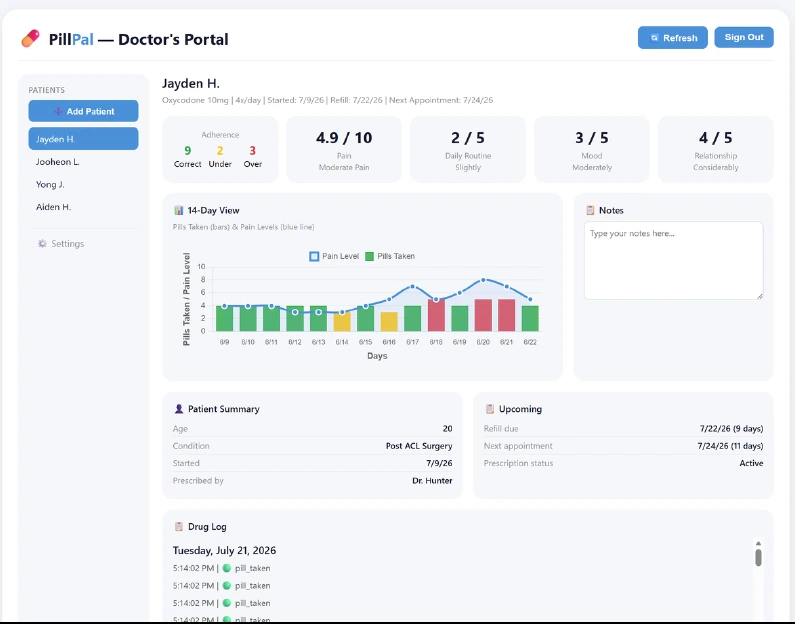
Task: Add a new patient
Action: tap(83, 111)
